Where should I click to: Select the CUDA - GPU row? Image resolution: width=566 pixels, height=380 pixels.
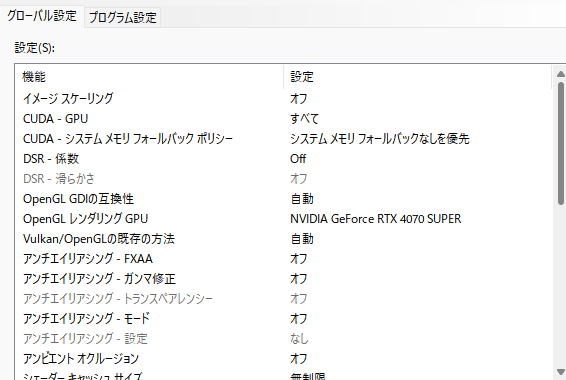point(283,119)
